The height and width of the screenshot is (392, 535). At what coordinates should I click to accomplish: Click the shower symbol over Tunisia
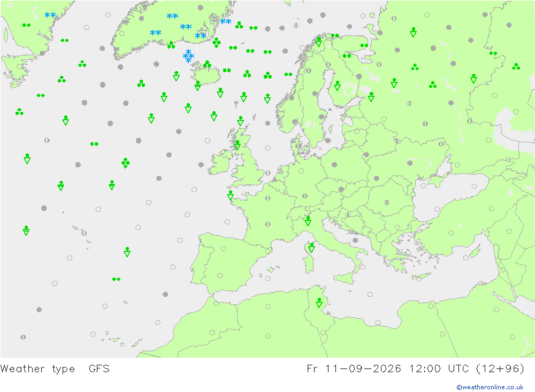click(x=319, y=303)
